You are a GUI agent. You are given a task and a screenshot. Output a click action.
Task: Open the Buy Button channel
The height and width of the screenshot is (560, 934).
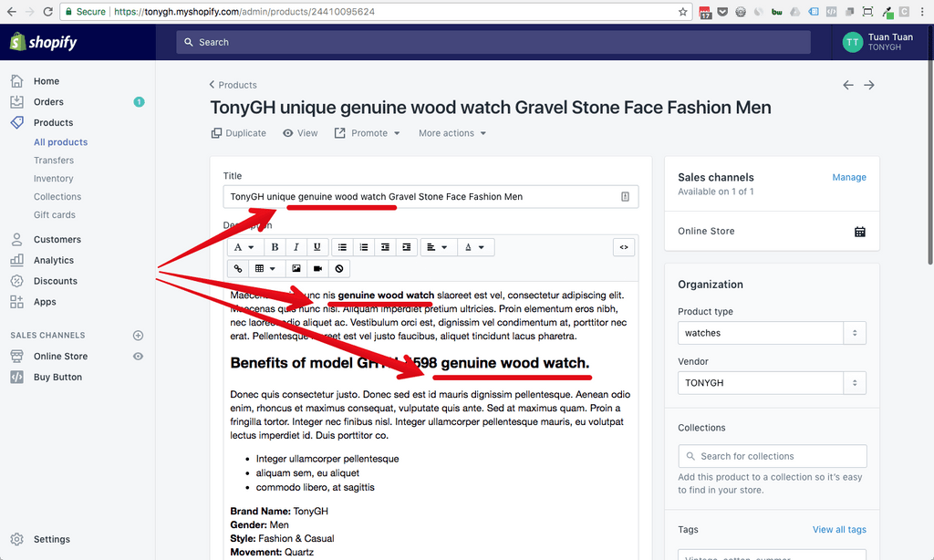click(57, 377)
